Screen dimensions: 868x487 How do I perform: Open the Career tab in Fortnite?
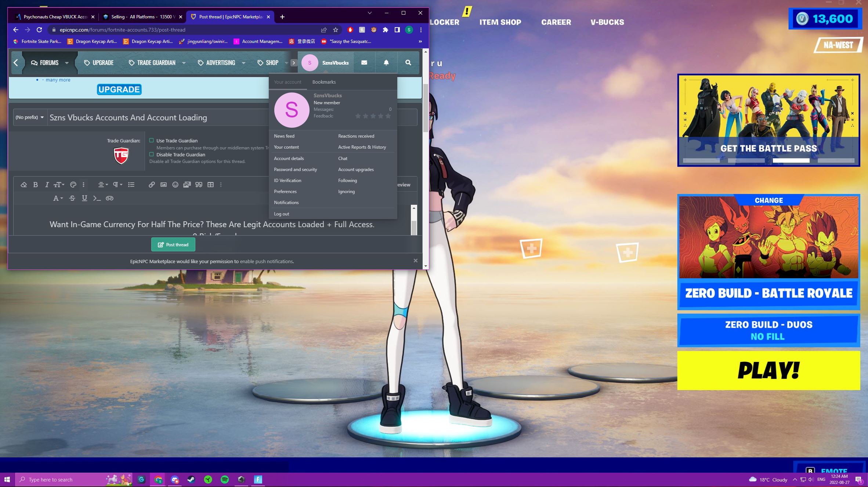coord(556,22)
